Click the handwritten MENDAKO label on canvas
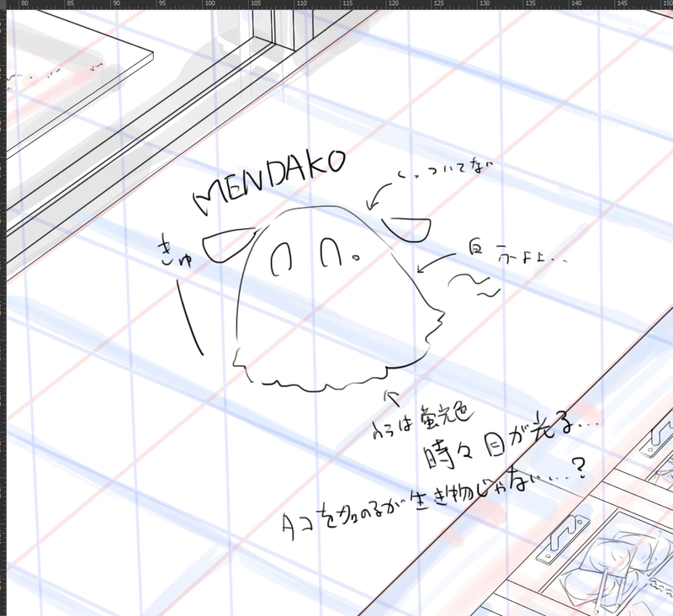673x616 pixels. (269, 182)
